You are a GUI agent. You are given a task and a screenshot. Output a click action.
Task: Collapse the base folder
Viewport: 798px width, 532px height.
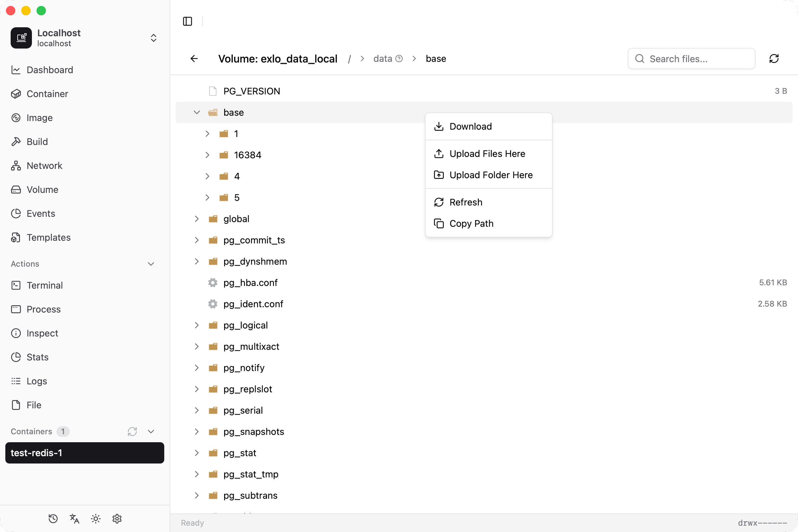197,112
